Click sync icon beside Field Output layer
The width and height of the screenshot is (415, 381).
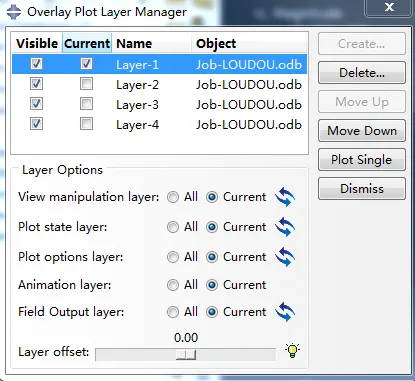[285, 312]
